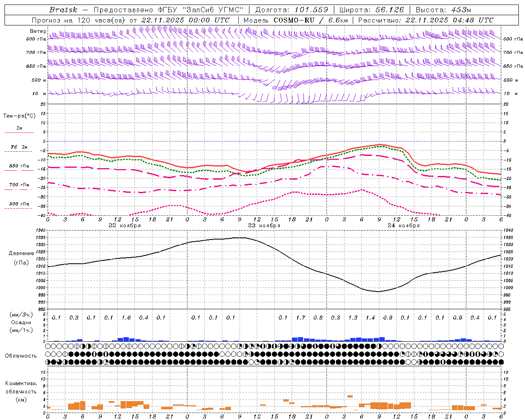Click the precipitation value "1.6"
This screenshot has width=525, height=420.
tap(126, 318)
